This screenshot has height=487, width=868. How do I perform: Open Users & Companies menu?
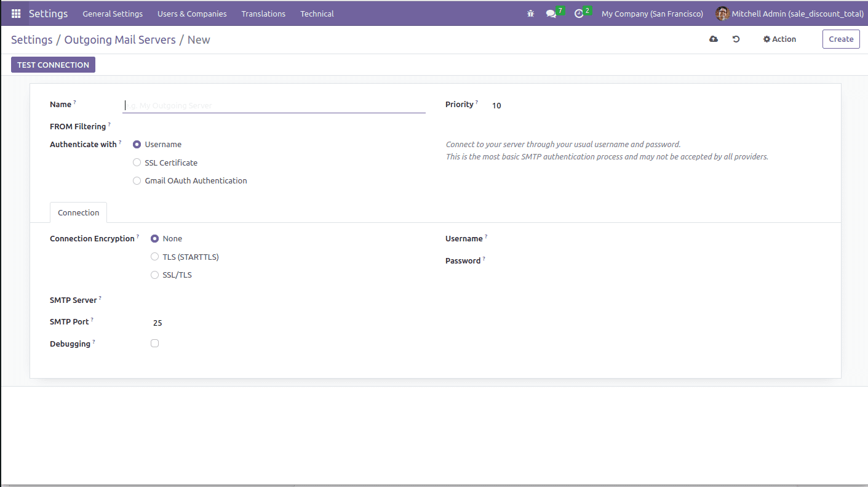(192, 14)
